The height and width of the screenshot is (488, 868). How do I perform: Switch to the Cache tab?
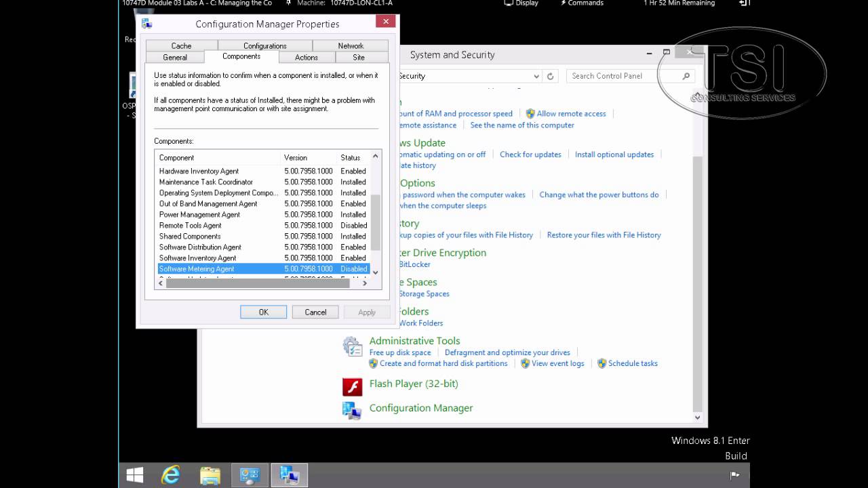(x=181, y=45)
